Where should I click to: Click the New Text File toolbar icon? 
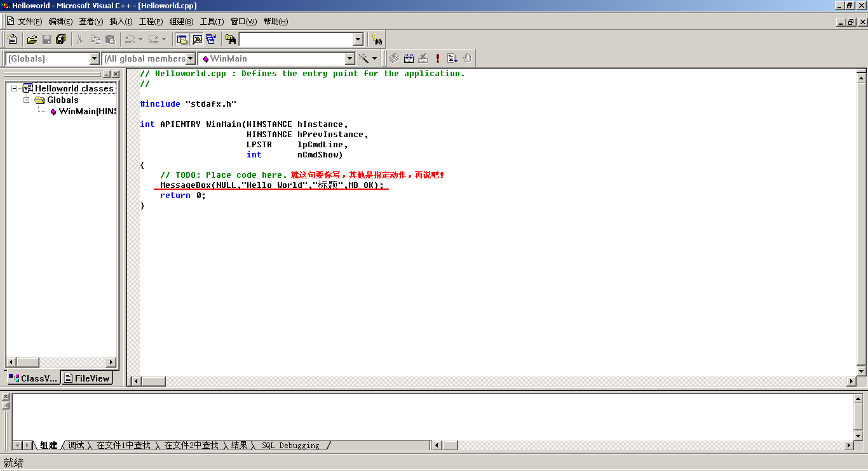(x=12, y=39)
